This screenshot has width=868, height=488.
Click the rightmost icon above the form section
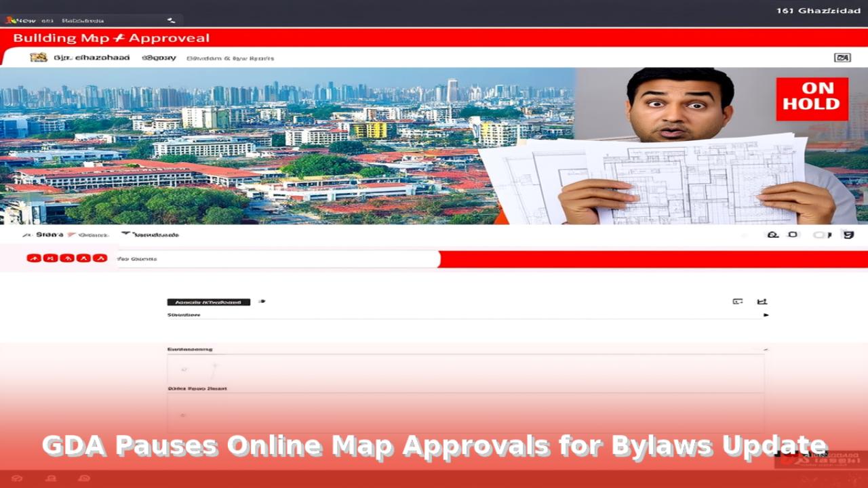(762, 302)
